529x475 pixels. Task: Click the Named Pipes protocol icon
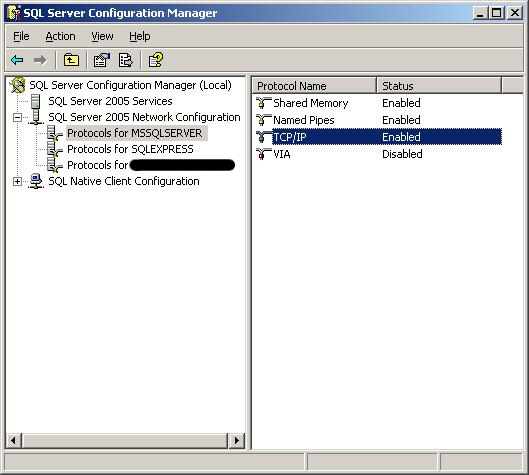point(263,120)
